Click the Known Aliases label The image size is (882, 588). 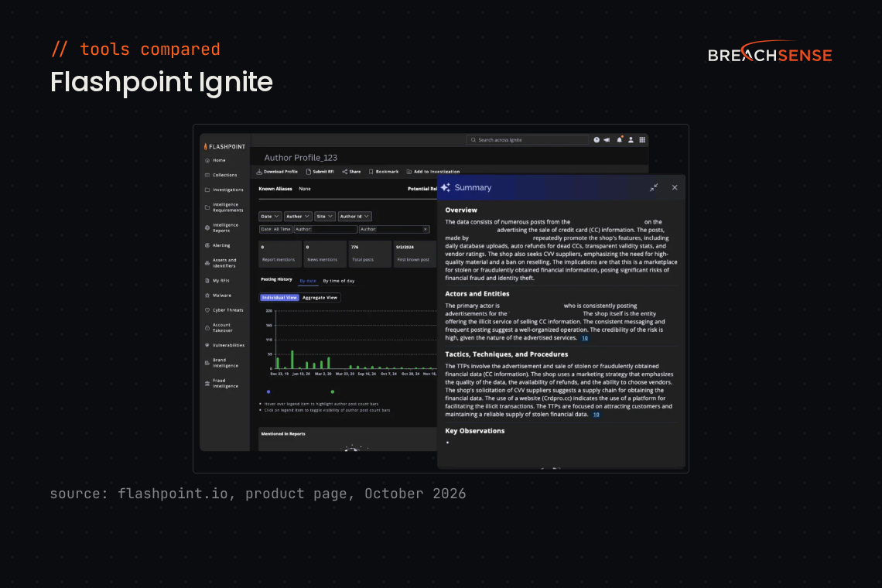click(x=275, y=189)
